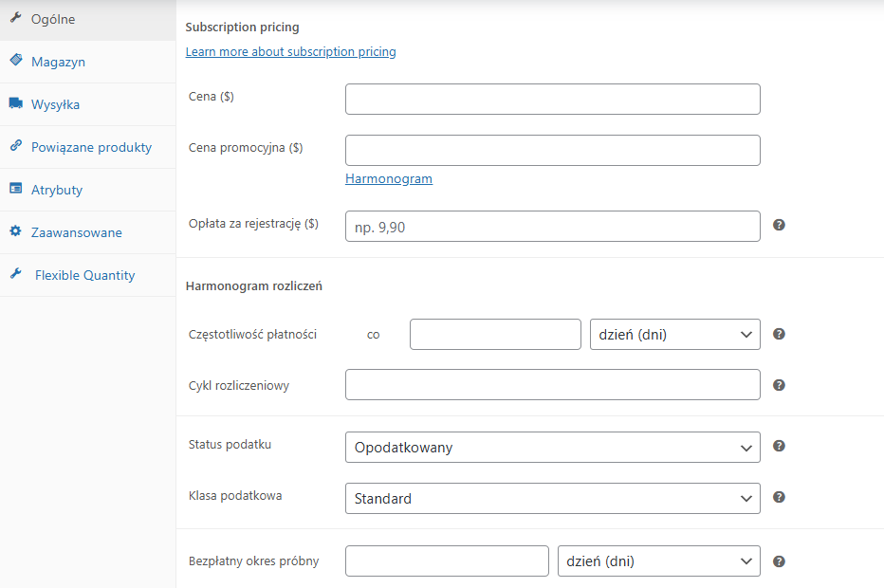Screen dimensions: 884x588
Task: Click help icon beside Częstotliwość płatności
Action: pos(779,334)
